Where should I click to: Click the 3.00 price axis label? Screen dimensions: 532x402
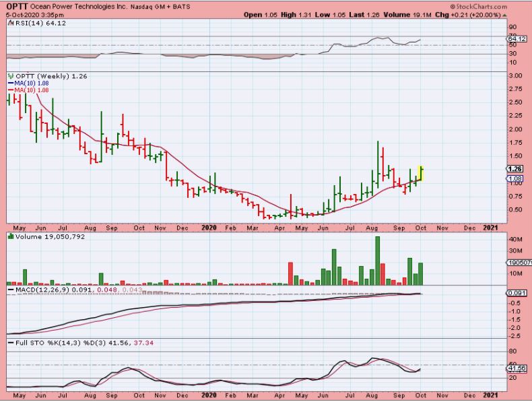point(515,75)
